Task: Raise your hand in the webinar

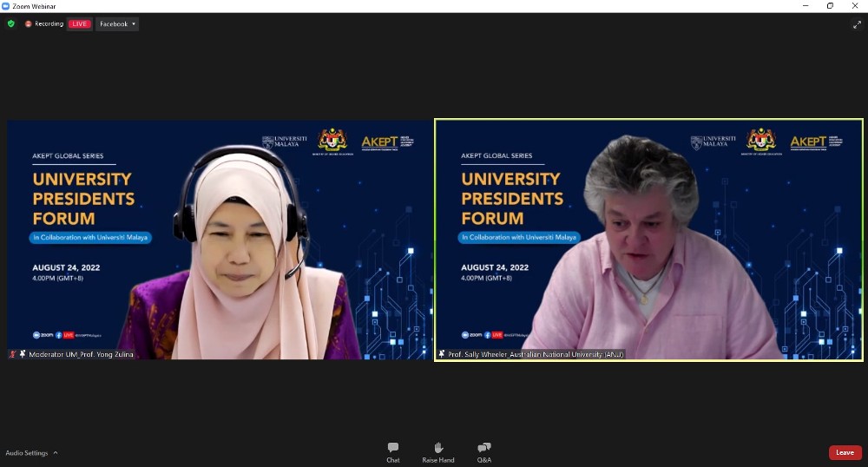Action: point(438,451)
